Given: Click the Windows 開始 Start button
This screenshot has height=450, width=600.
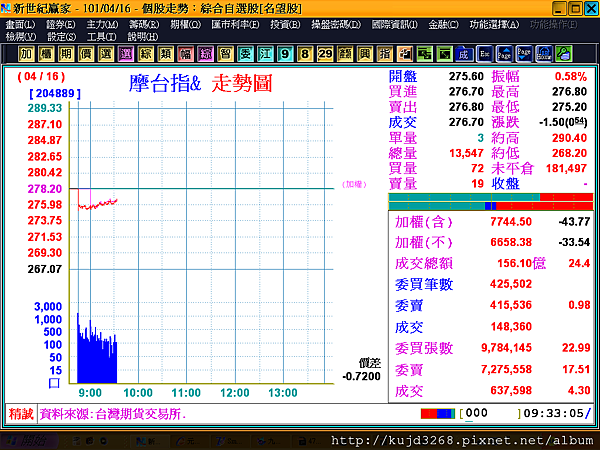Looking at the screenshot, I should [29, 441].
